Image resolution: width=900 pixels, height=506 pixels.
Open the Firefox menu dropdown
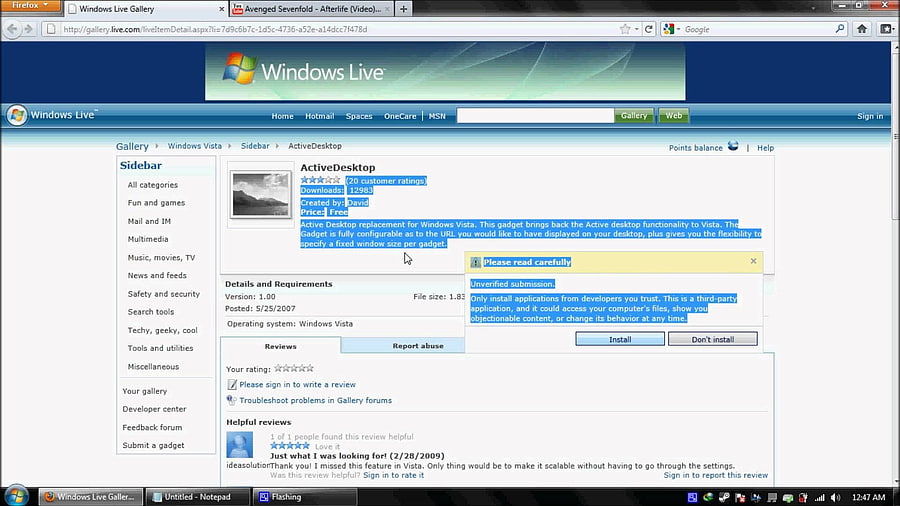tap(30, 6)
